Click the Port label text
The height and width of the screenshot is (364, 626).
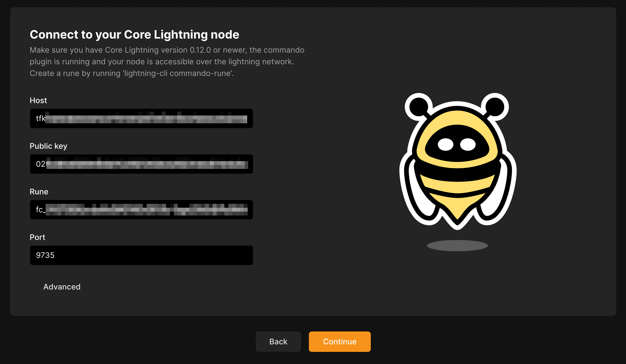[37, 237]
